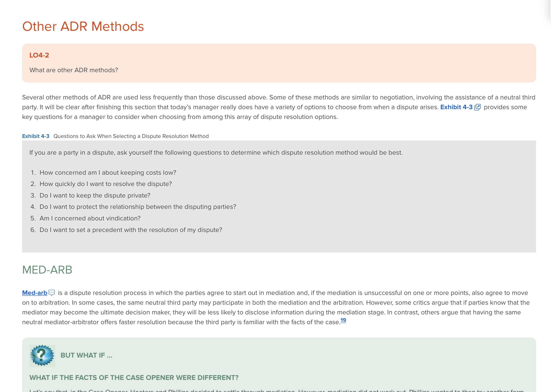551x392 pixels.
Task: Click the Other ADR Methods heading
Action: [x=83, y=26]
